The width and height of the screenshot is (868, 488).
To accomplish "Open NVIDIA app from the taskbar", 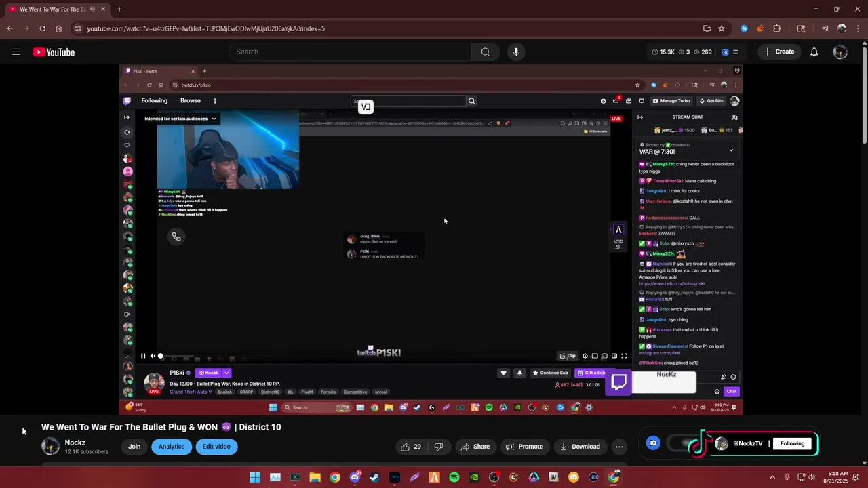I will coord(474,477).
